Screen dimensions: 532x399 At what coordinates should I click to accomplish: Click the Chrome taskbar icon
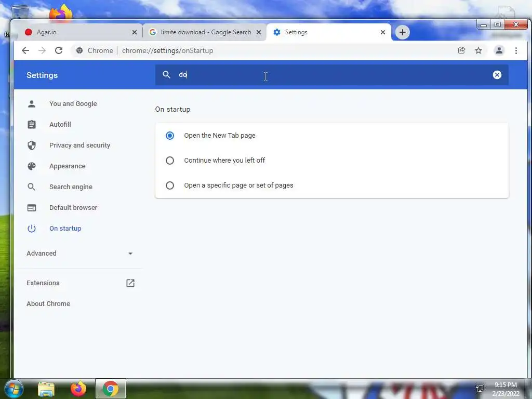(x=111, y=389)
